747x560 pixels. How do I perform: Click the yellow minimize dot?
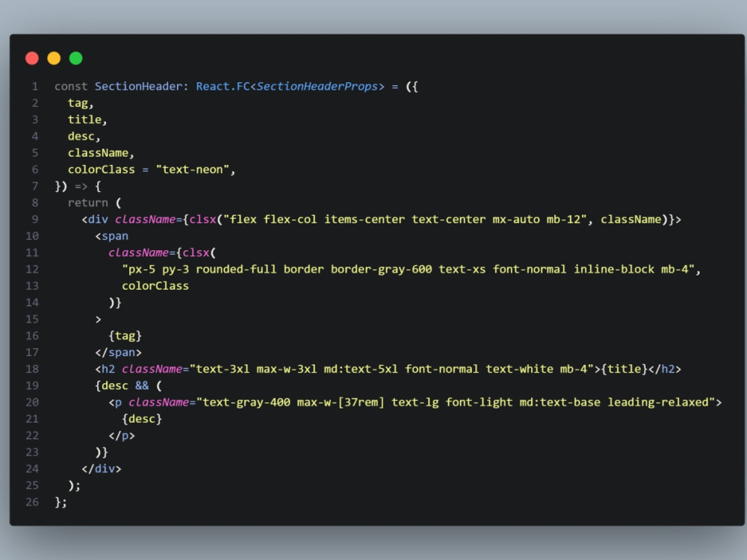point(54,58)
